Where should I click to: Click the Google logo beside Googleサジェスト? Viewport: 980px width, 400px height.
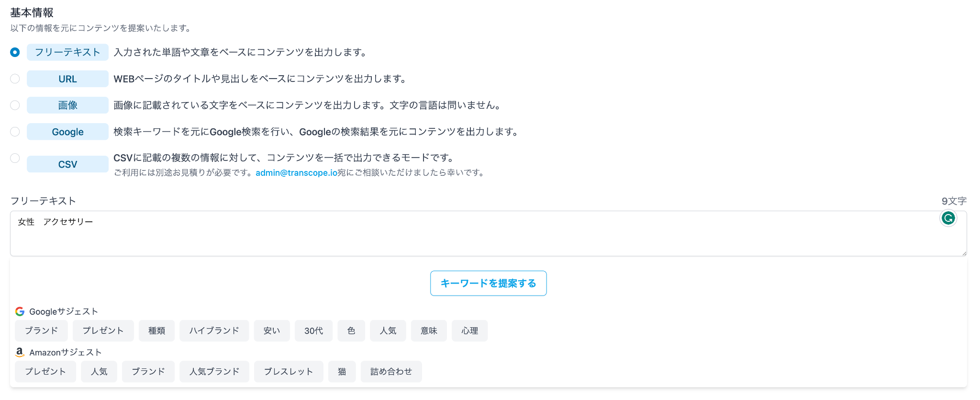point(20,311)
